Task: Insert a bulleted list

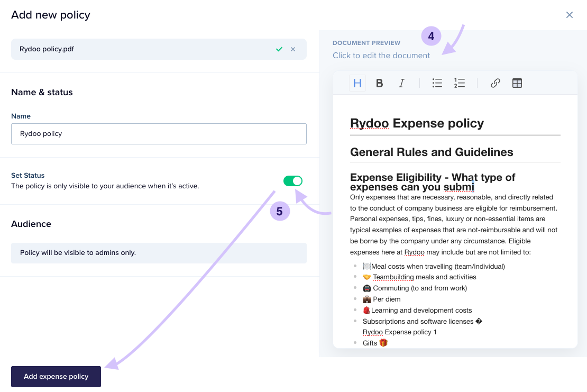Action: click(x=437, y=83)
